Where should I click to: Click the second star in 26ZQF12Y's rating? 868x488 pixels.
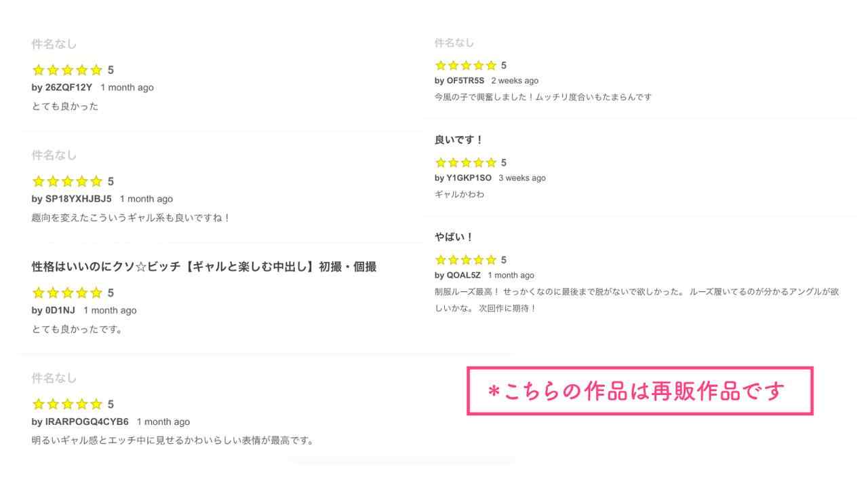point(53,70)
